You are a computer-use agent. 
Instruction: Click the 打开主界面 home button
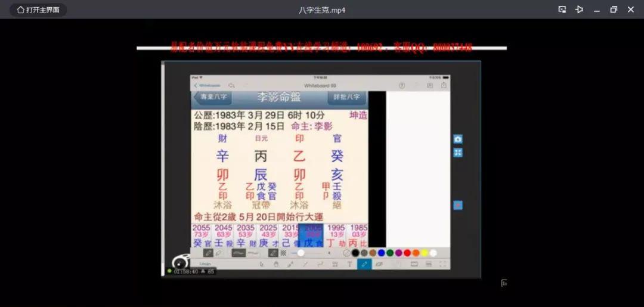38,10
